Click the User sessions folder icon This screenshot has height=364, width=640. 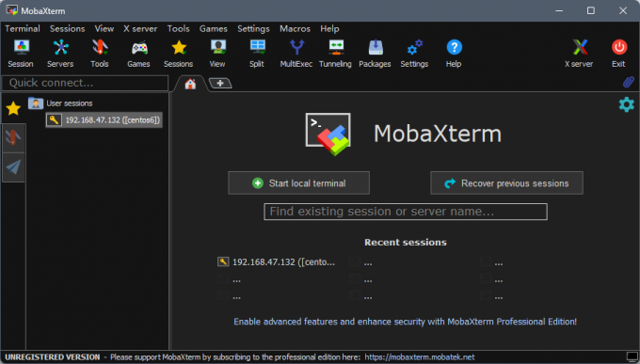(x=36, y=103)
